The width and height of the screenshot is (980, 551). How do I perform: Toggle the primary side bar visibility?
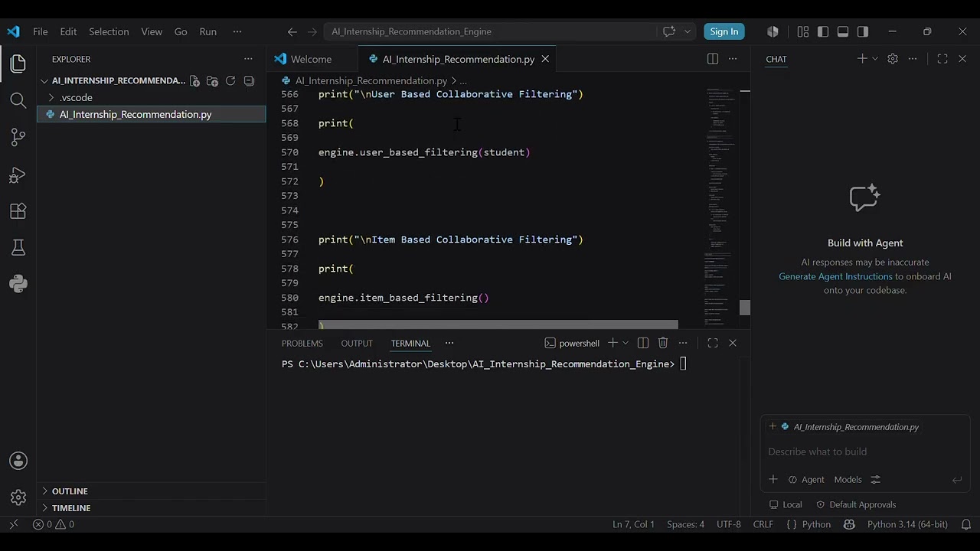823,31
